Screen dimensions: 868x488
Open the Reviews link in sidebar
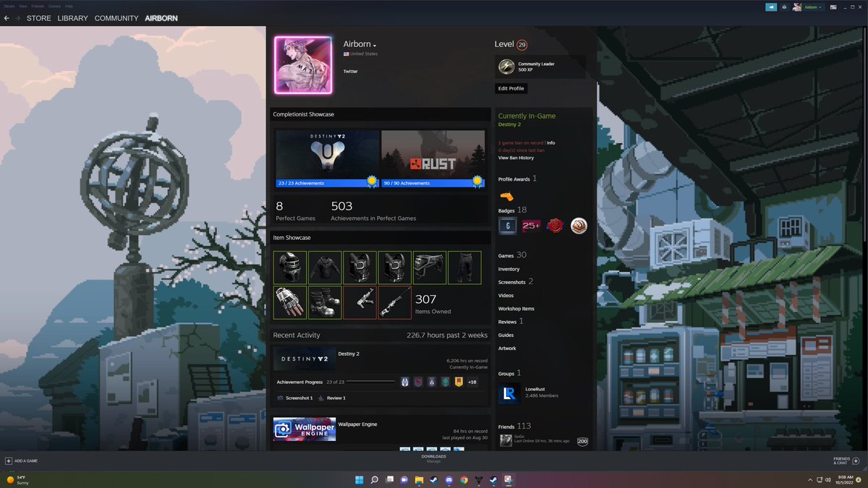pos(511,321)
